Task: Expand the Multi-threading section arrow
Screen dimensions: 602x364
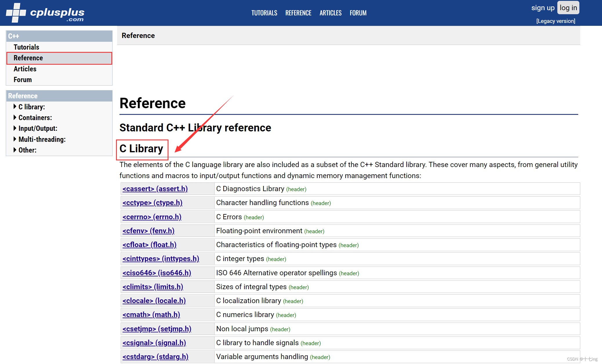Action: [15, 139]
